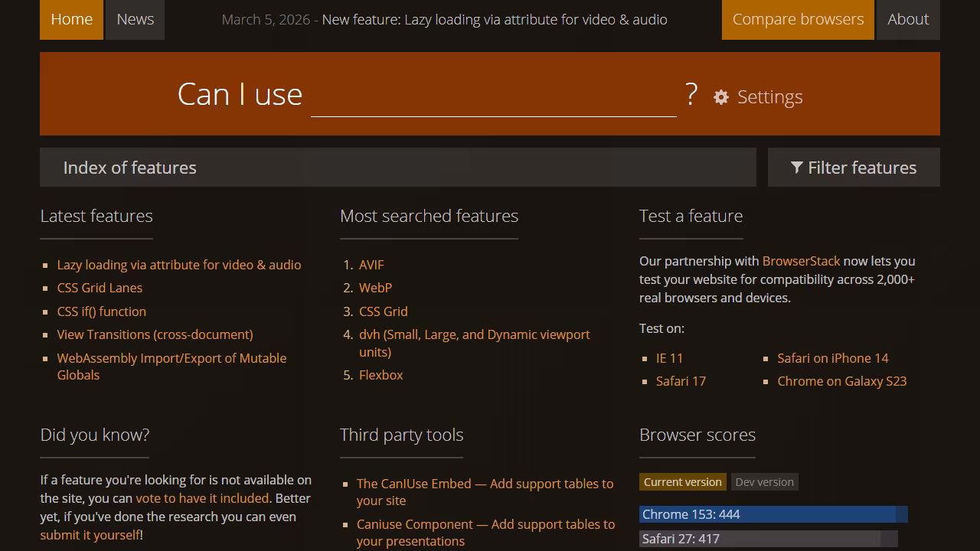This screenshot has width=980, height=551.
Task: Click the Safari 27 score bar
Action: [768, 539]
